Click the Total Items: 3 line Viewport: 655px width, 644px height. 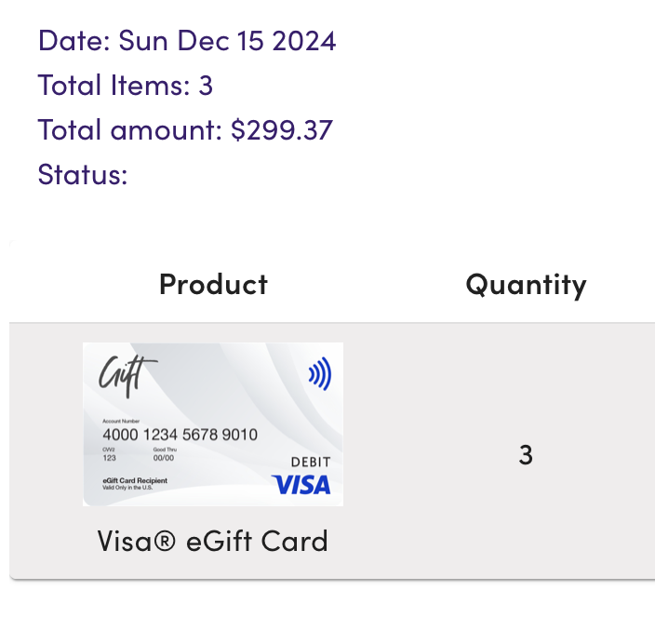tap(126, 85)
